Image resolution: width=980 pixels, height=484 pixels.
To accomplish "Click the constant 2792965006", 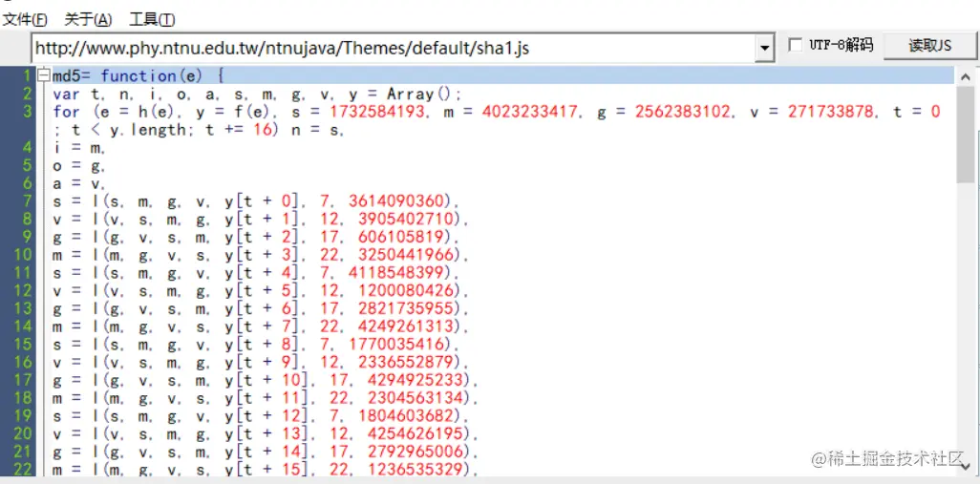I will 416,451.
